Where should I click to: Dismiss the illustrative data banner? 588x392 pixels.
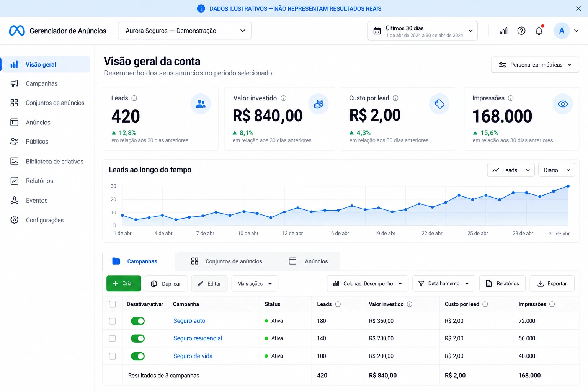[578, 8]
